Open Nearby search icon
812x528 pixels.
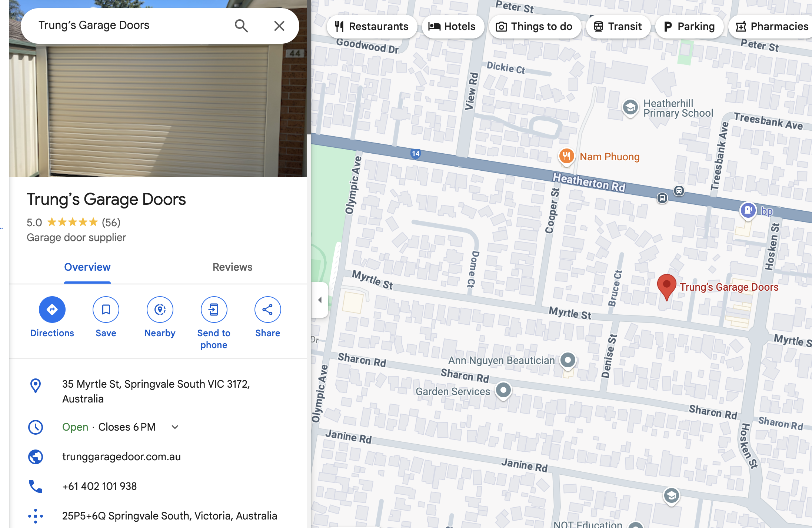(x=160, y=309)
